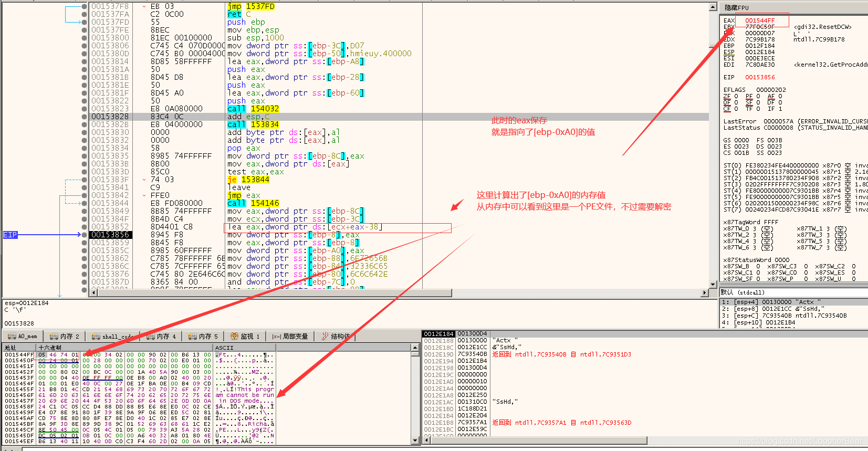Toggle breakpoint dot at address 00153834
This screenshot has height=451, width=868.
85,148
